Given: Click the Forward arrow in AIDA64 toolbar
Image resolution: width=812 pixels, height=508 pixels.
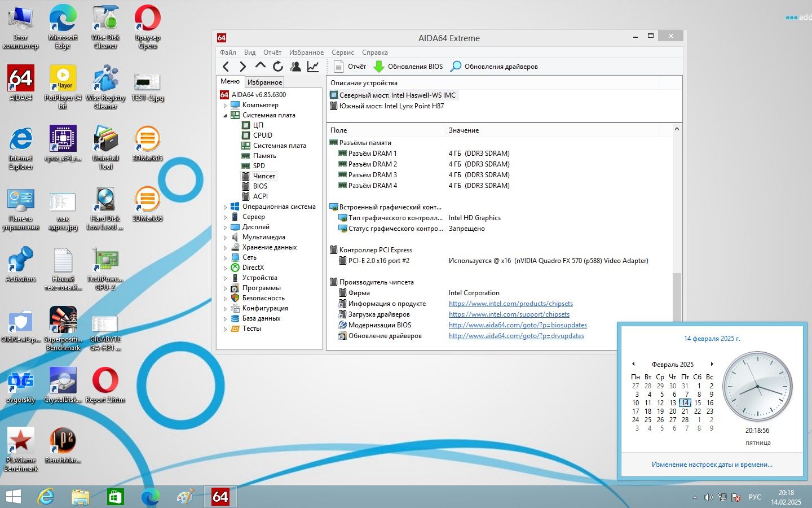Looking at the screenshot, I should tap(243, 67).
